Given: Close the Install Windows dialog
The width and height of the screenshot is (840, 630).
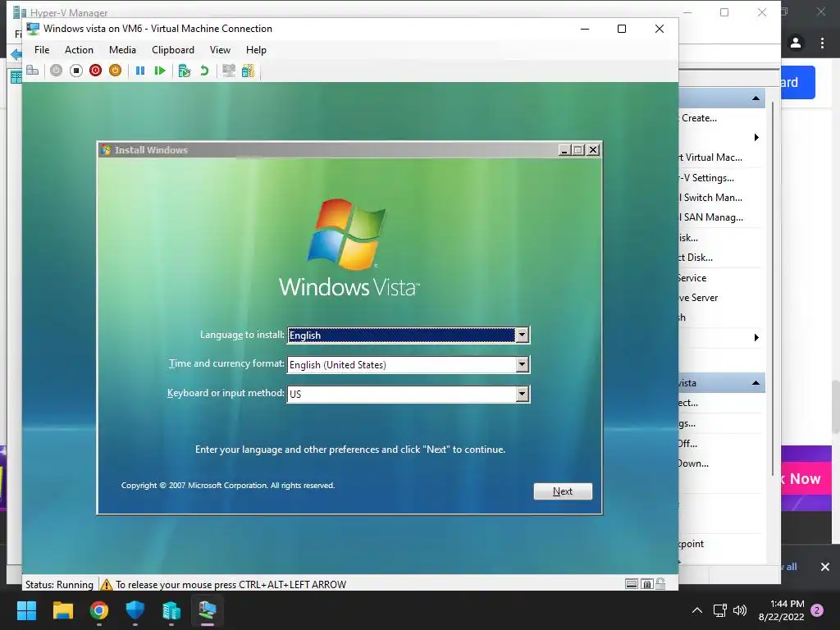Looking at the screenshot, I should tap(593, 150).
